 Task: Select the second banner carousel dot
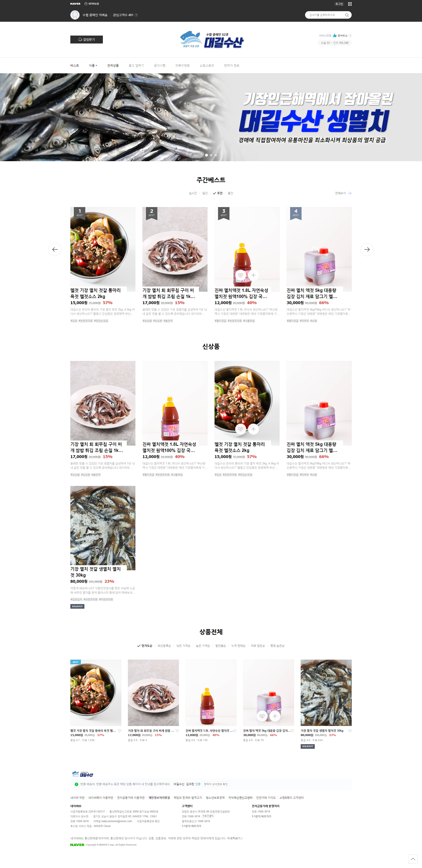click(211, 155)
